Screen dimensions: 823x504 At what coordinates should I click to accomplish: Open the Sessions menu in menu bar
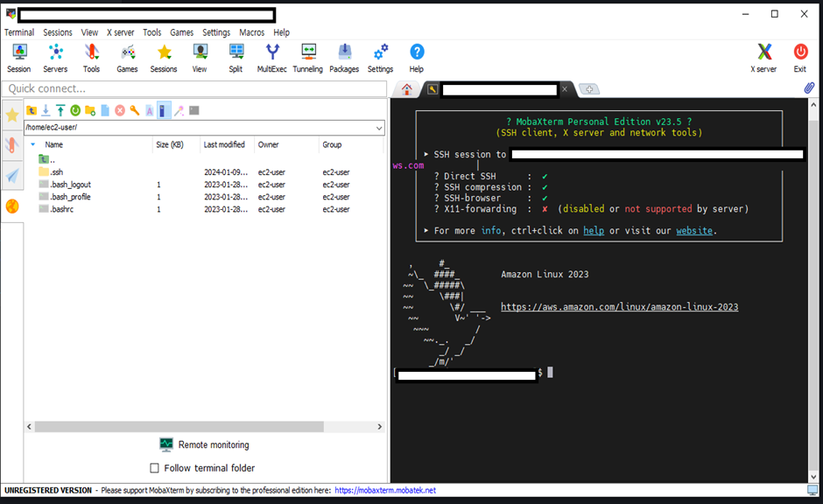58,32
